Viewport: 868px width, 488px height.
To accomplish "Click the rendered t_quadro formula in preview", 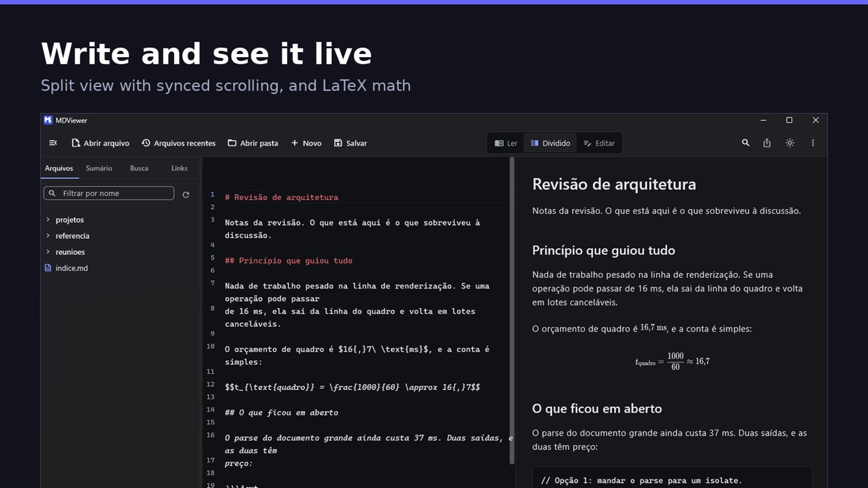I will [x=673, y=362].
